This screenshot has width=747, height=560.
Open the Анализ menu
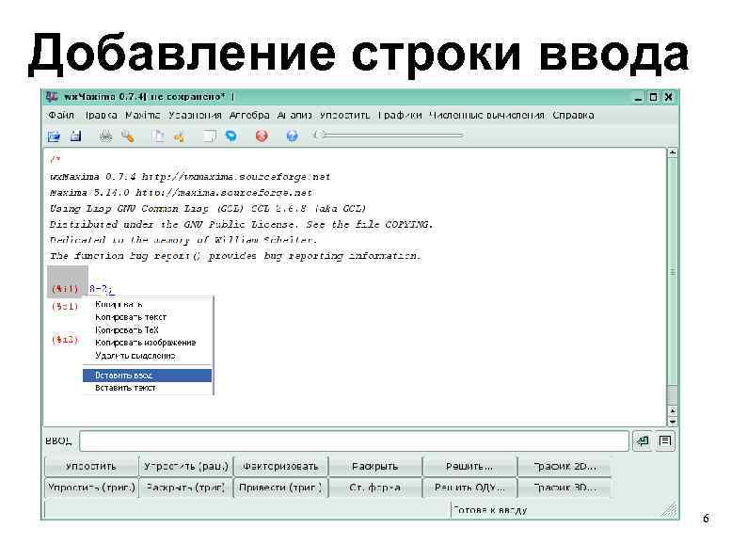point(294,116)
